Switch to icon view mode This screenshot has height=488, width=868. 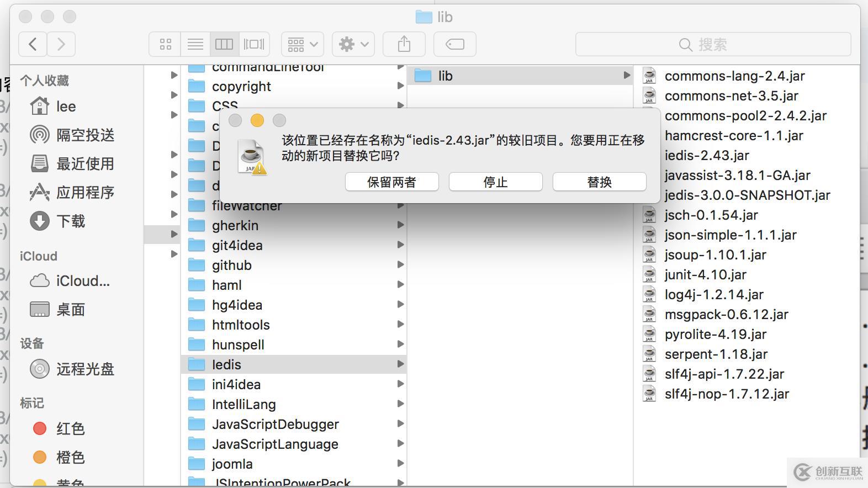click(x=165, y=44)
